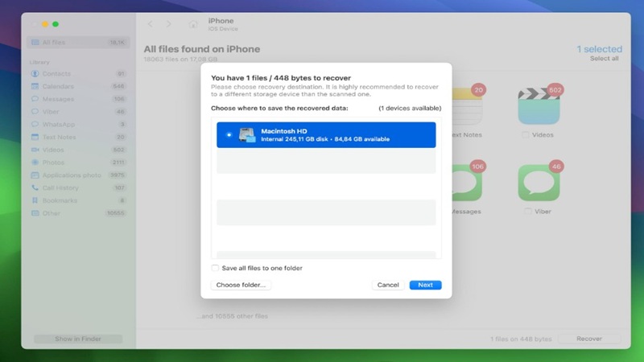
Task: Go forward with the right chevron
Action: tap(169, 24)
